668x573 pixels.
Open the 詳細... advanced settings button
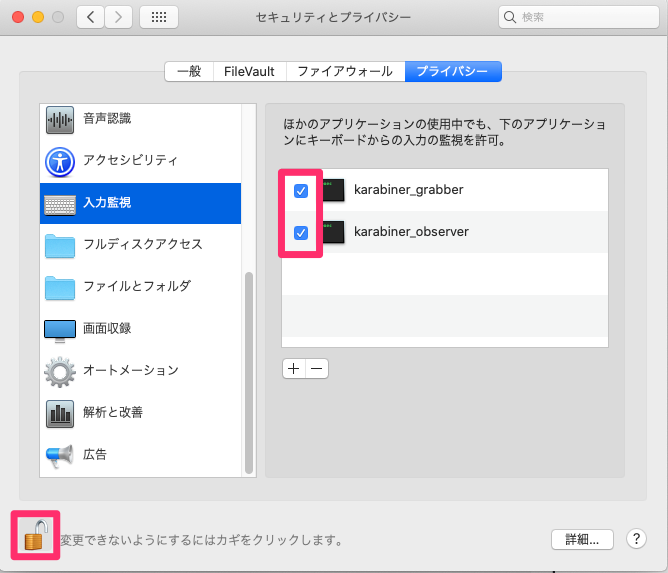pyautogui.click(x=582, y=539)
